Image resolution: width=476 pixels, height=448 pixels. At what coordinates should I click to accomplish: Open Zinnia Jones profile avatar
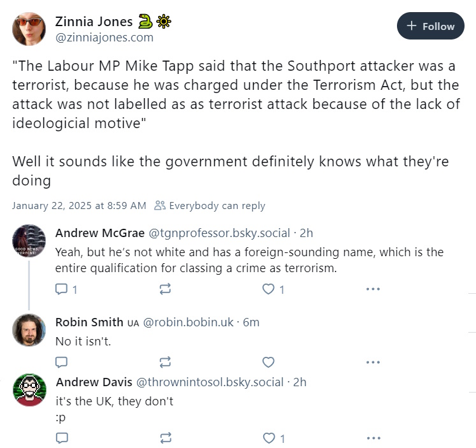coord(29,29)
